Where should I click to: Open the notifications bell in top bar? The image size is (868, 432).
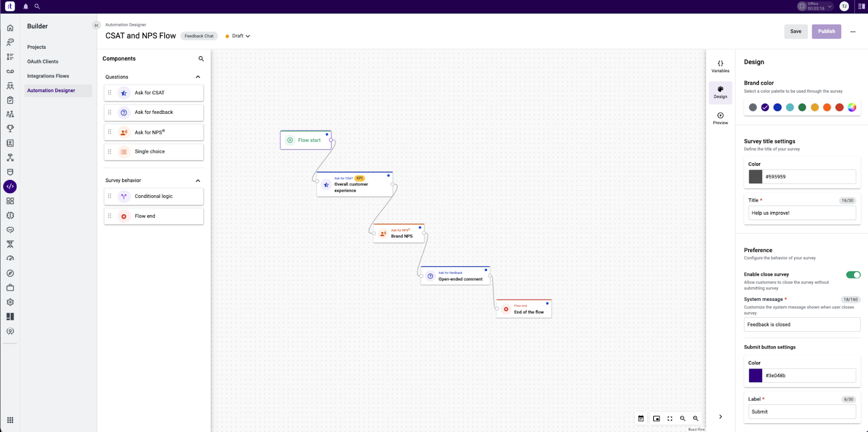coord(25,7)
